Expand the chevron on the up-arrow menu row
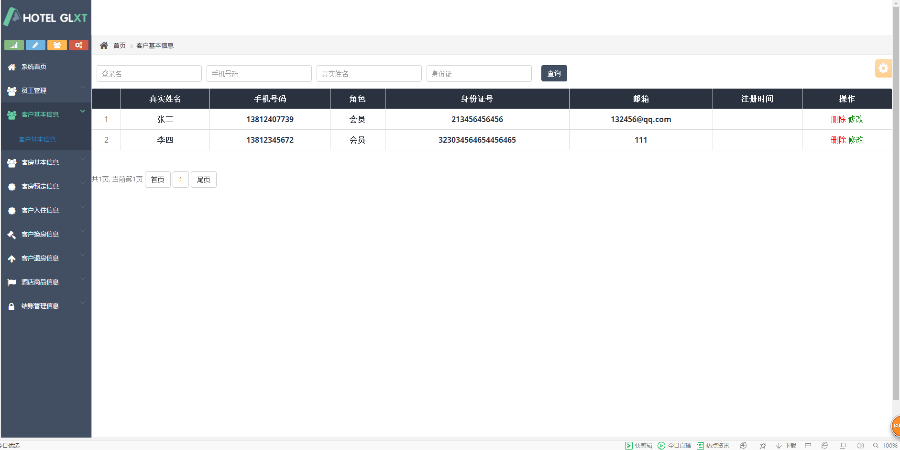This screenshot has height=450, width=900. [x=83, y=255]
